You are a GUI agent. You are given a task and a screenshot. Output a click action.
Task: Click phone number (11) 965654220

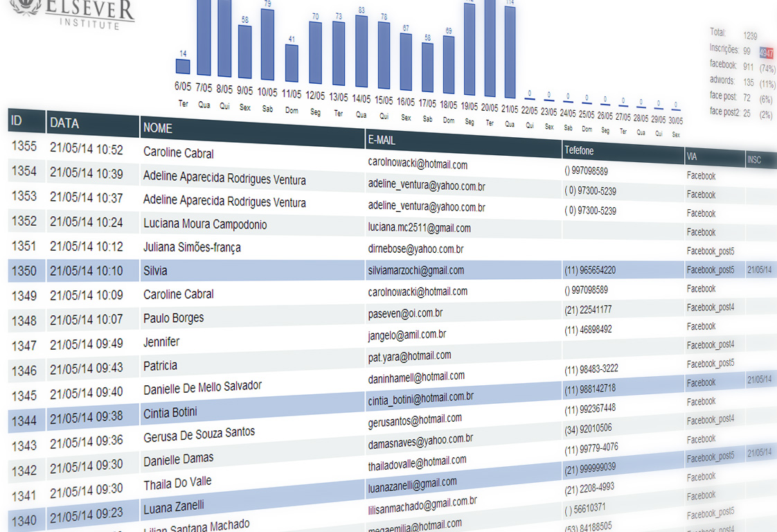coord(590,270)
